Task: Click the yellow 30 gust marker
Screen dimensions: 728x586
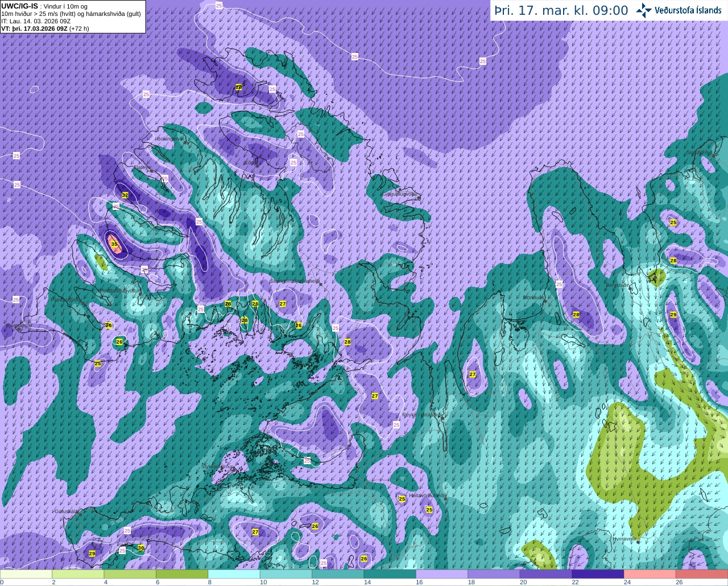Action: 141,548
